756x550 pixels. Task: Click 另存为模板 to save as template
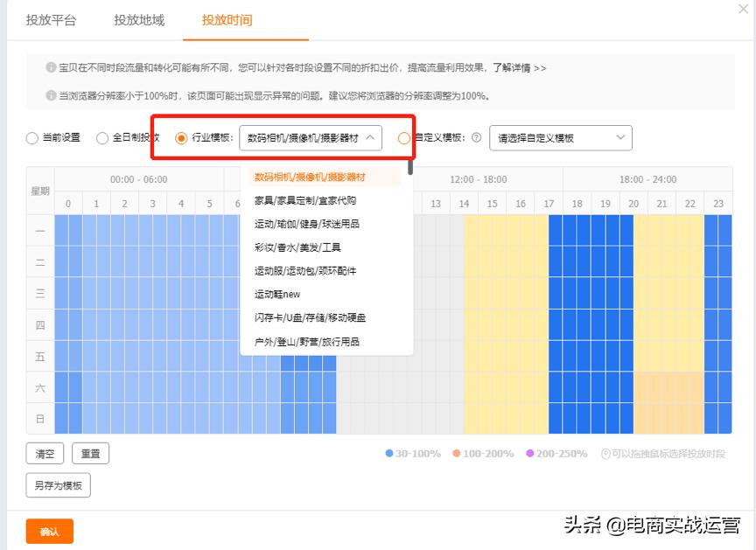[x=57, y=484]
